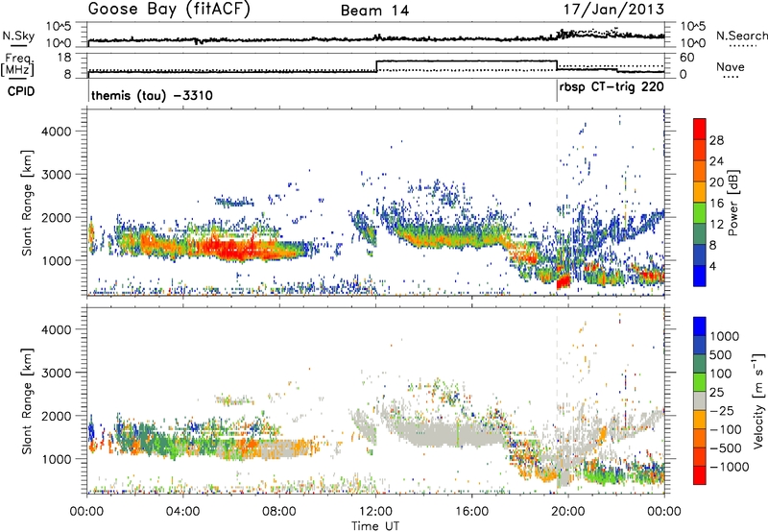Click the 'Power [dB]' colorbar label
This screenshot has width=768, height=532.
point(733,203)
